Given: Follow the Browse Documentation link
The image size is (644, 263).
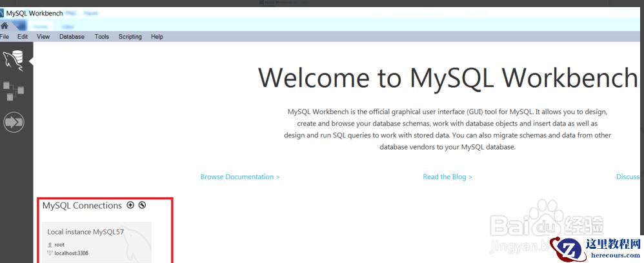Looking at the screenshot, I should click(x=240, y=177).
